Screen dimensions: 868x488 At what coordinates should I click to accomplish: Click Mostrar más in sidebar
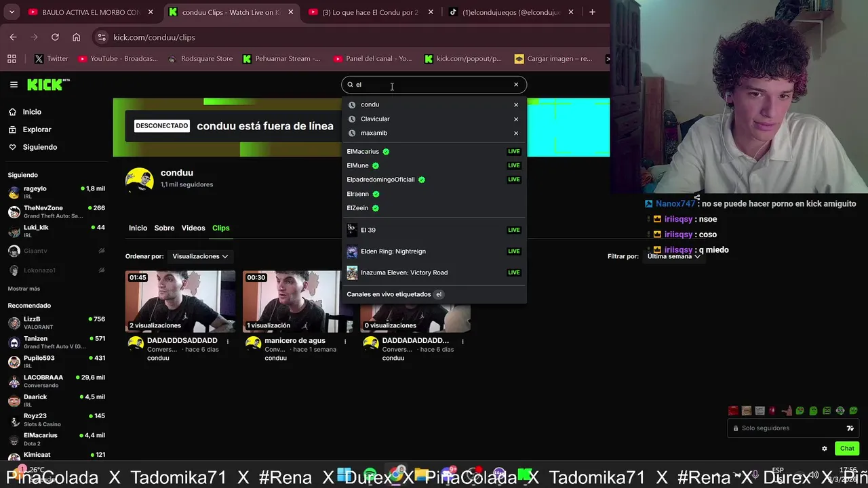click(24, 289)
